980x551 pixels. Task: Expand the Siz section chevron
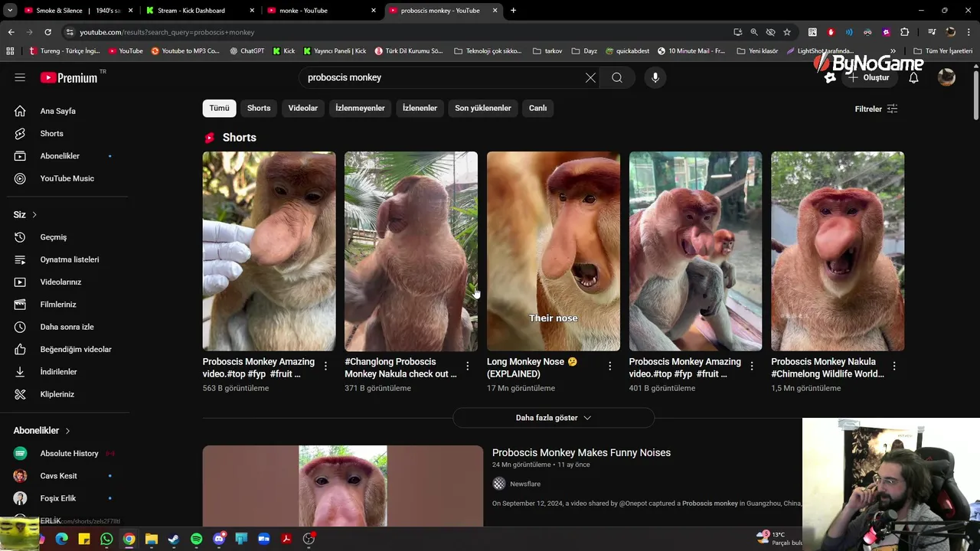coord(34,214)
